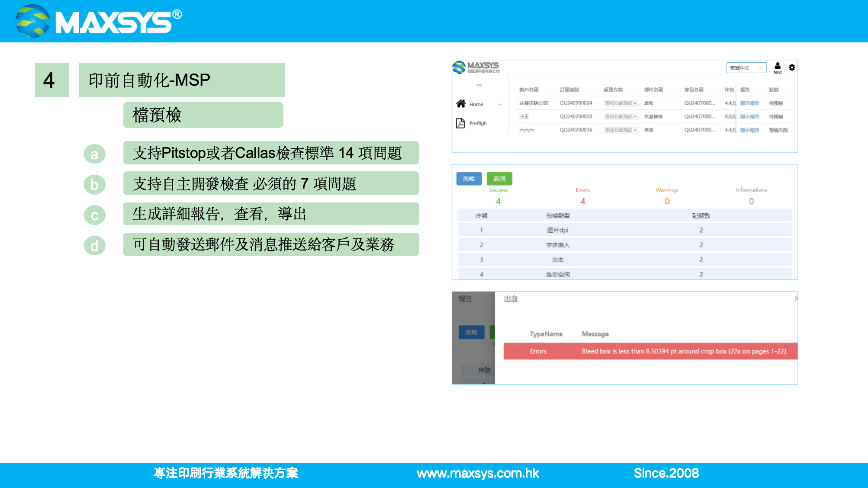Click the 图片dpi preflight result row
This screenshot has width=868, height=488.
(x=625, y=230)
